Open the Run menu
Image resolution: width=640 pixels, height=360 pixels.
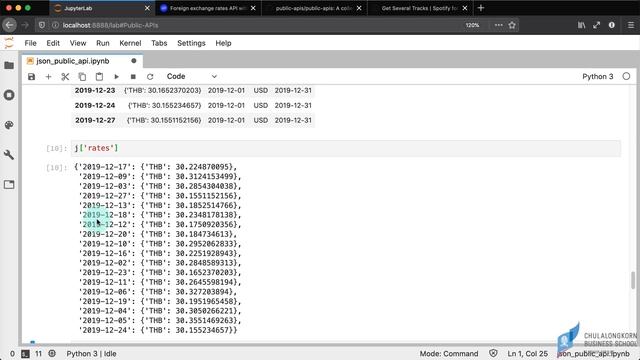click(102, 43)
